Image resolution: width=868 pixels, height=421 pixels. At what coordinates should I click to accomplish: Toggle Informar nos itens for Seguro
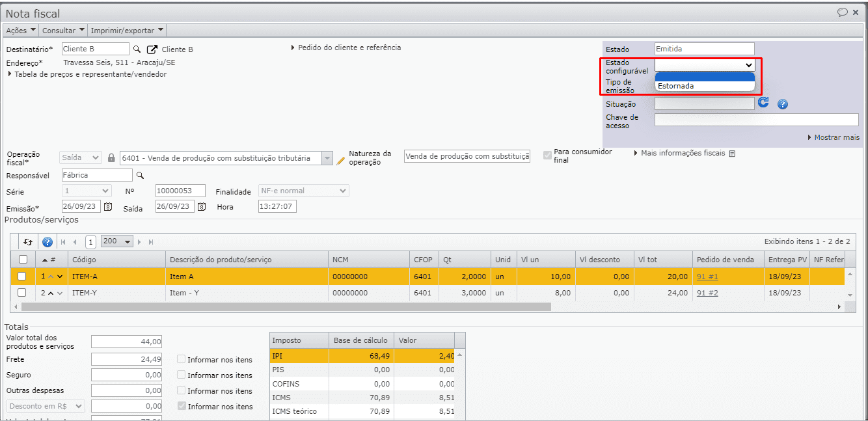(182, 375)
